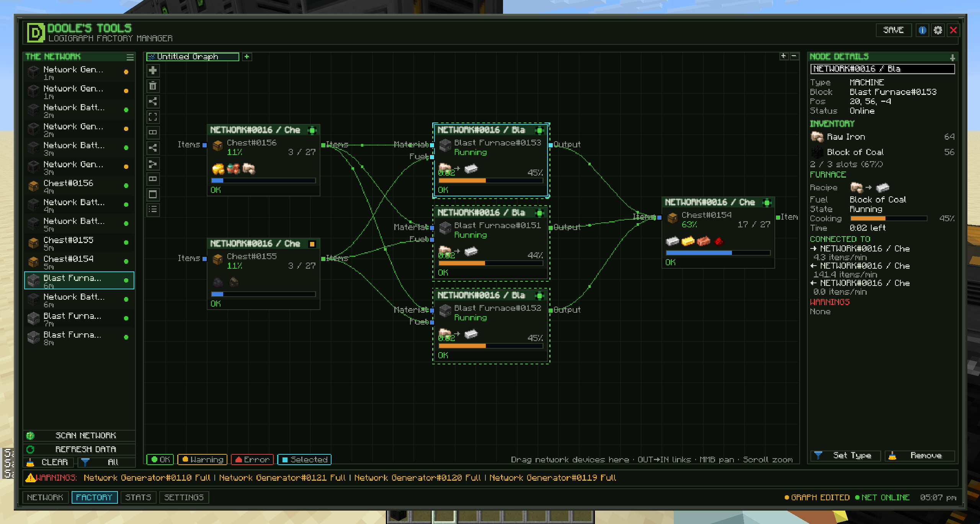Viewport: 980px width, 524px height.
Task: Click the blue Items input port of Chest#0156
Action: [204, 145]
